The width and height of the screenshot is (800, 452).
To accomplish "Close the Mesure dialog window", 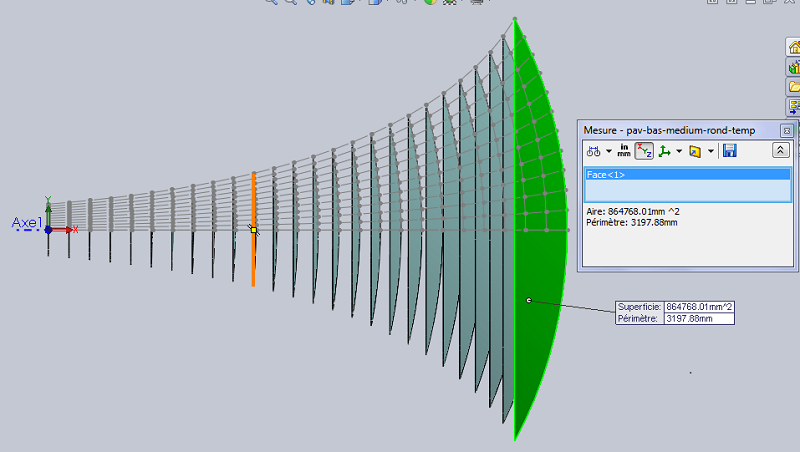I will (787, 131).
